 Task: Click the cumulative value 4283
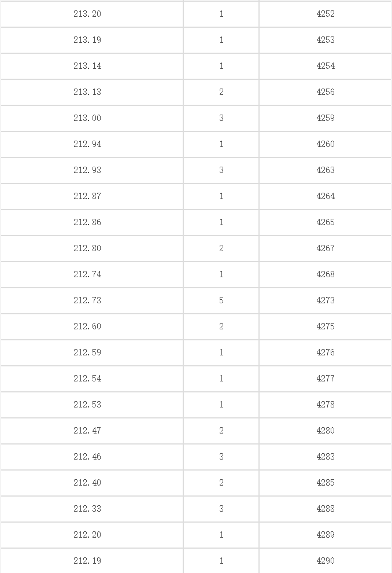click(x=326, y=457)
